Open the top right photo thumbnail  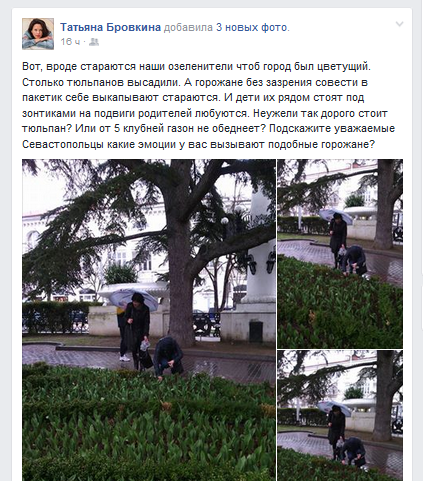(x=340, y=254)
